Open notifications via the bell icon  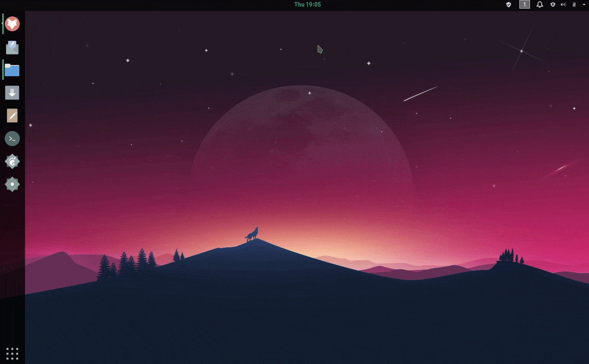[540, 5]
